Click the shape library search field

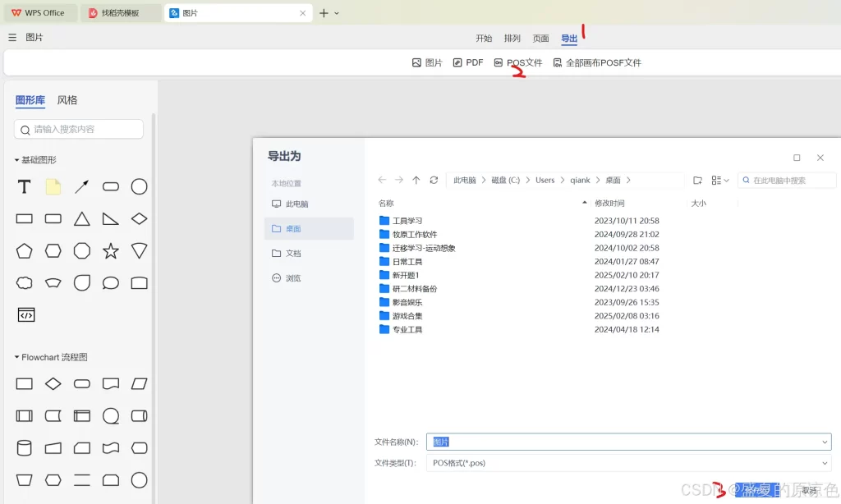[78, 129]
